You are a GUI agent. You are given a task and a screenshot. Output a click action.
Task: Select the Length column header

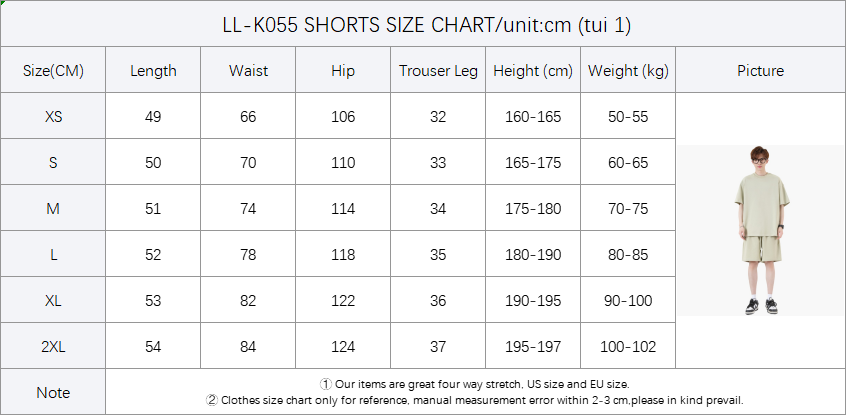tap(153, 71)
